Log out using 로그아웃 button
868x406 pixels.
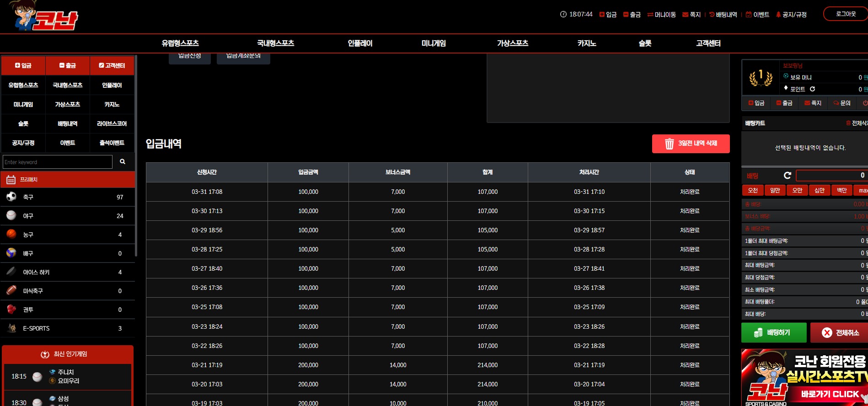click(846, 14)
